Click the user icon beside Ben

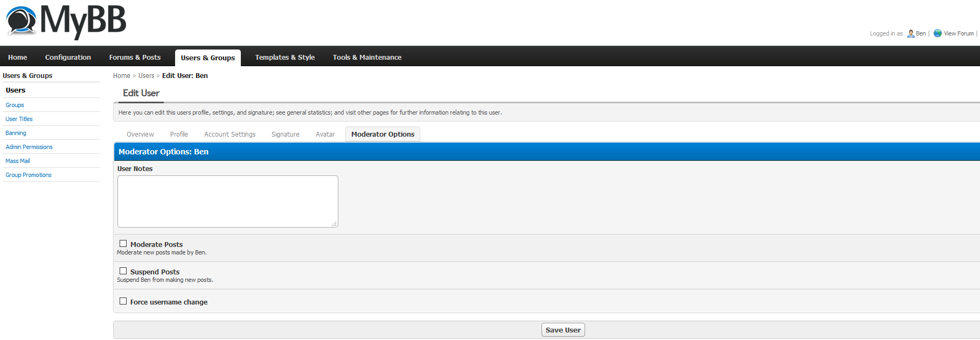(x=911, y=33)
